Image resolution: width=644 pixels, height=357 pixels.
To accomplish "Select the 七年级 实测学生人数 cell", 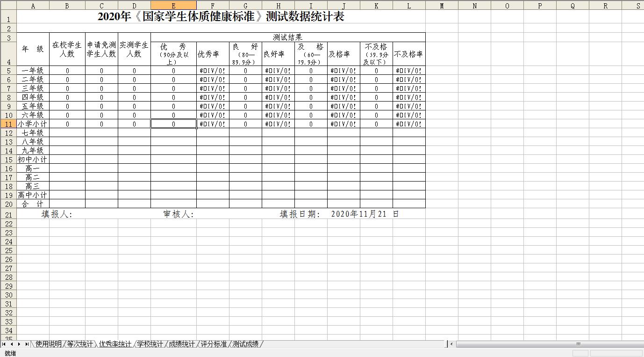I will pyautogui.click(x=134, y=133).
